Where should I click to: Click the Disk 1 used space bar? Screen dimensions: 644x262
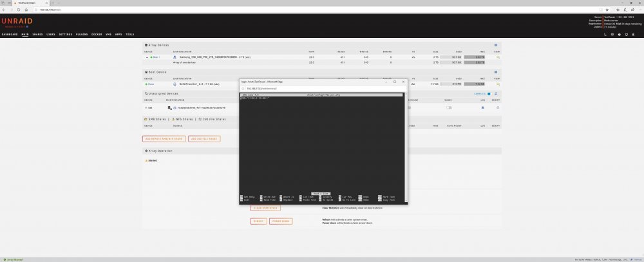(451, 57)
